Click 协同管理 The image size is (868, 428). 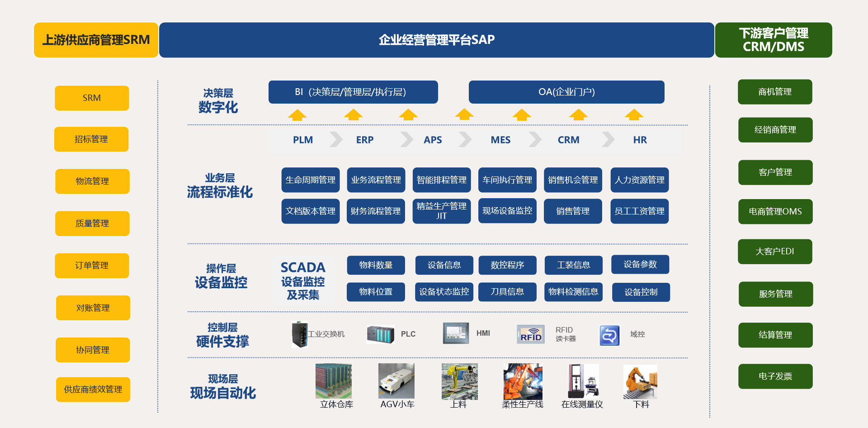93,350
